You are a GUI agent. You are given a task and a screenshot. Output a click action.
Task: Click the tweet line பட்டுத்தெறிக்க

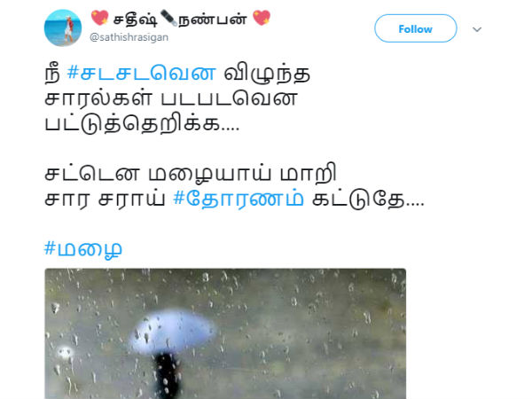(142, 123)
